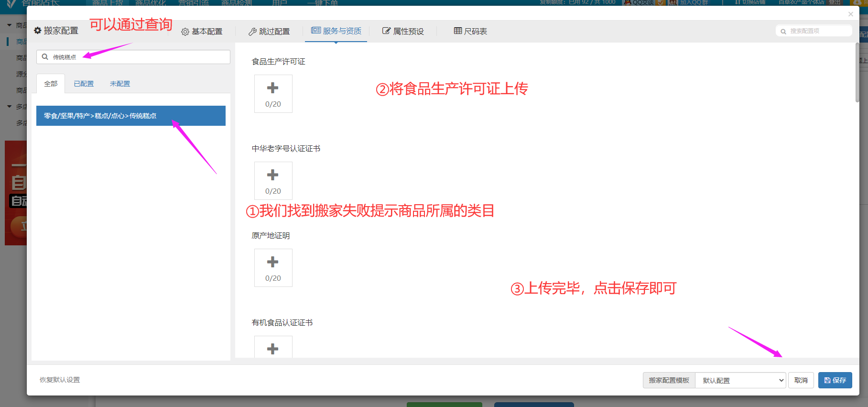Click 恢复默认设置 link
This screenshot has height=407, width=868.
pos(60,380)
